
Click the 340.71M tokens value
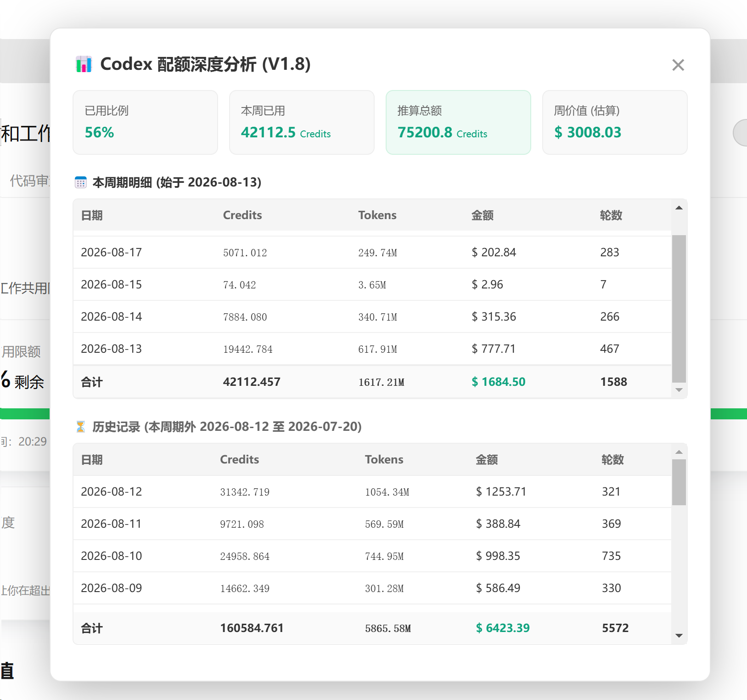[x=378, y=317]
